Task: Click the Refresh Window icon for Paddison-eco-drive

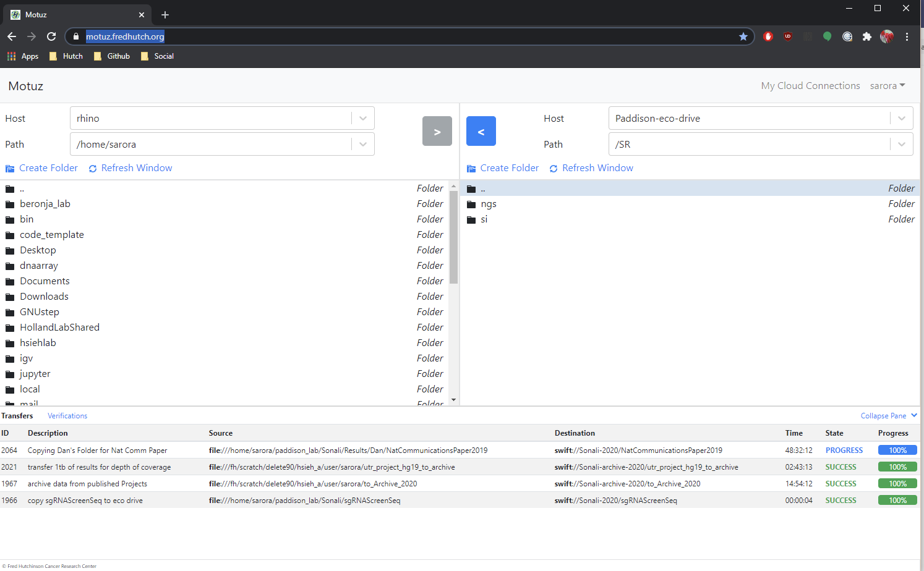Action: [x=554, y=167]
